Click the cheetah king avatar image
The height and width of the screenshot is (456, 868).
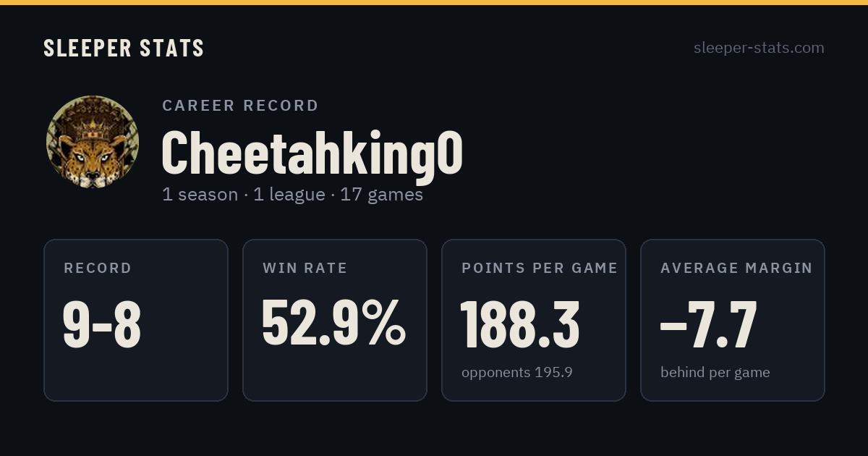tap(92, 142)
